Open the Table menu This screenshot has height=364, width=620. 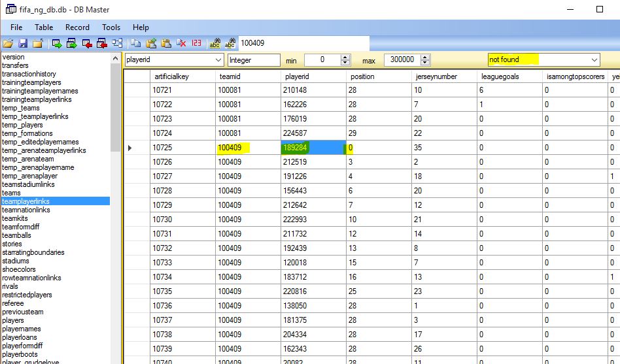pos(44,27)
